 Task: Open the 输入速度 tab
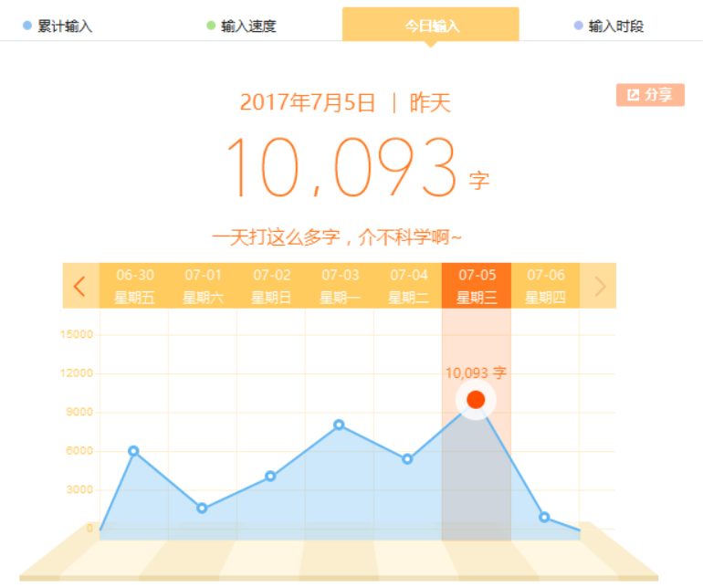click(x=242, y=26)
